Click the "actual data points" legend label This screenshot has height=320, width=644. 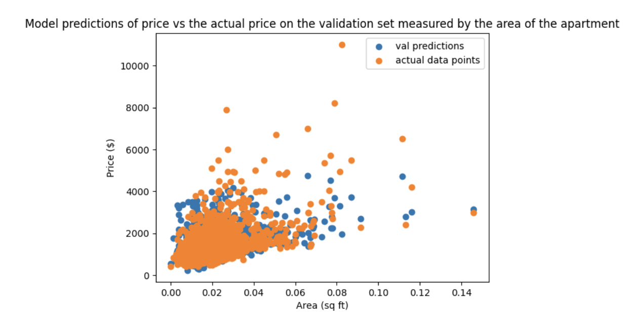(437, 61)
